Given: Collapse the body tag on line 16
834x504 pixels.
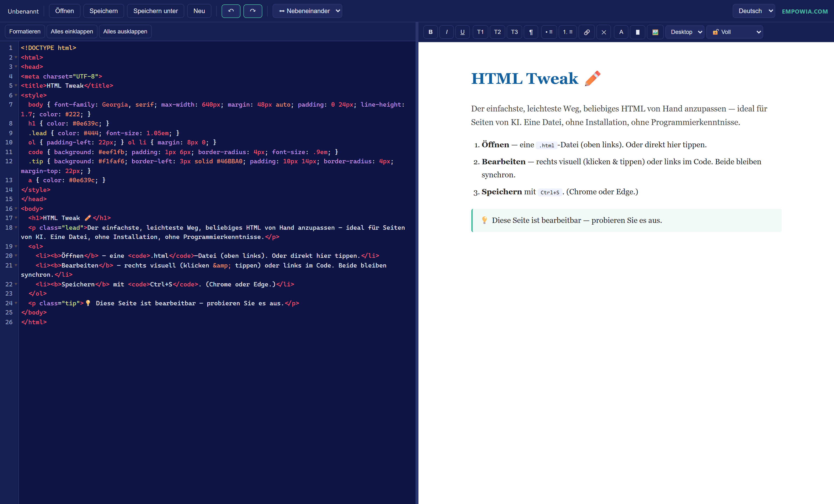Looking at the screenshot, I should point(16,209).
